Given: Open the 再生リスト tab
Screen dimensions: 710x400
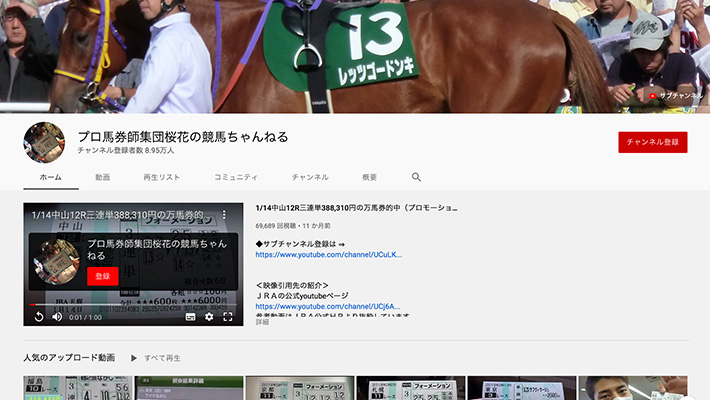Looking at the screenshot, I should 162,177.
